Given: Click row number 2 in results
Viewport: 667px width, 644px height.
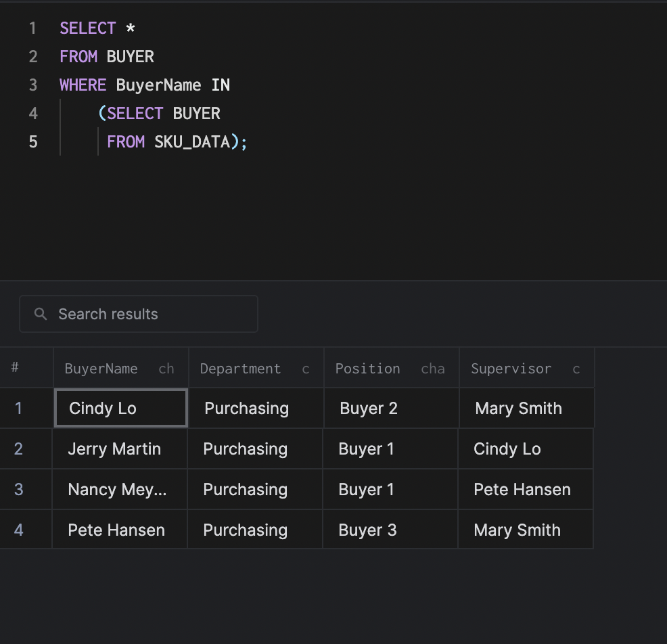Looking at the screenshot, I should pos(19,449).
